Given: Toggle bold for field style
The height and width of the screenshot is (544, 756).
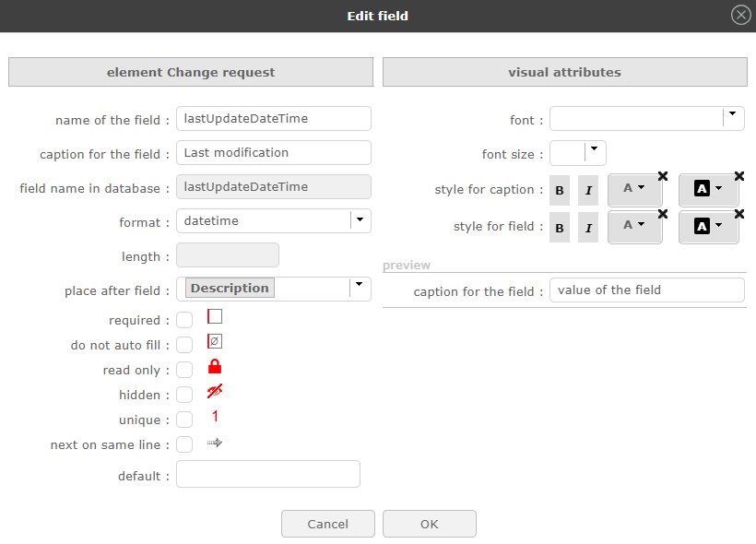Looking at the screenshot, I should point(560,227).
